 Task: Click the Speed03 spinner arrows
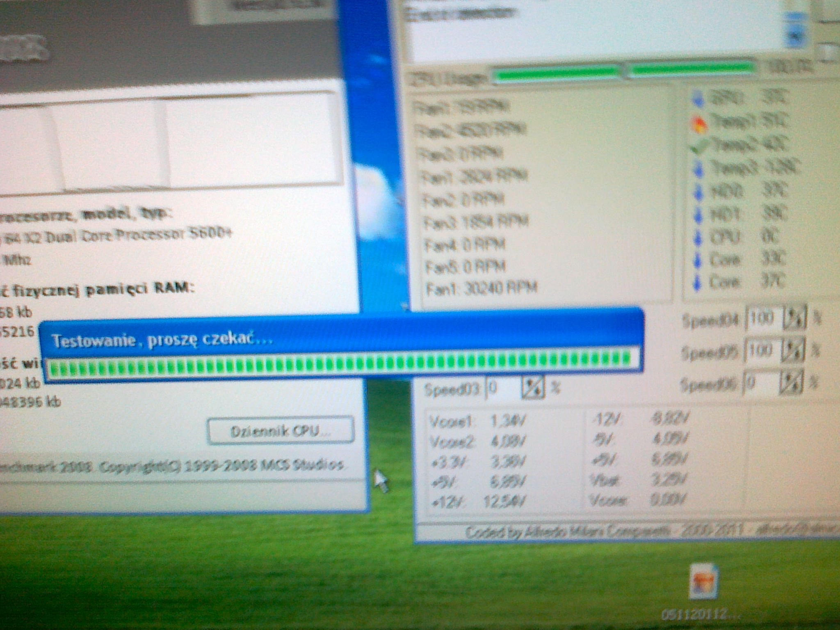pyautogui.click(x=532, y=388)
